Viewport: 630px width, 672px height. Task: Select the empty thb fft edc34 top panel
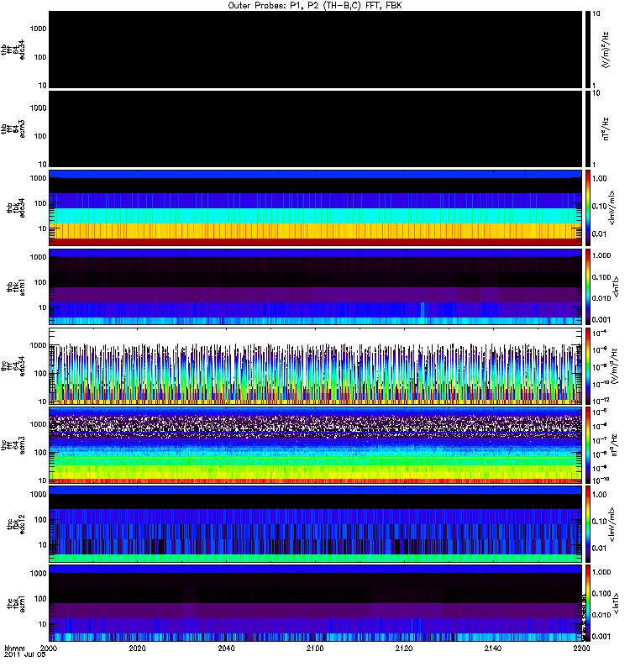tap(315, 49)
